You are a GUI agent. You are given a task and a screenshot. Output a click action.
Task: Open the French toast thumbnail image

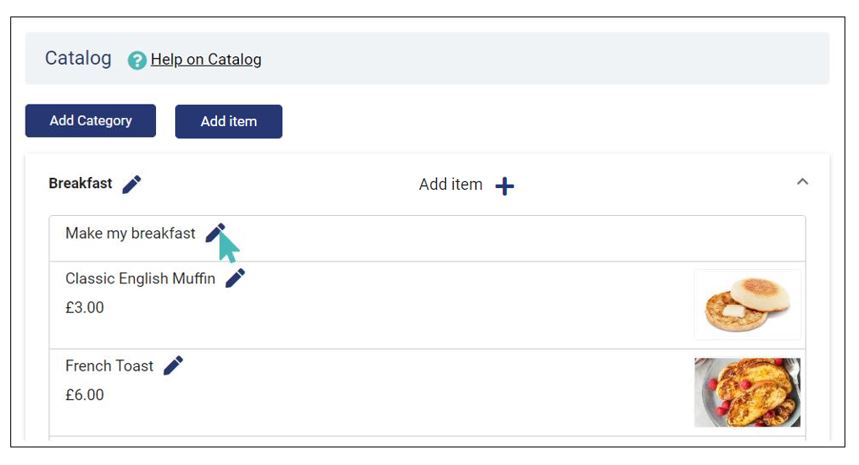tap(747, 392)
